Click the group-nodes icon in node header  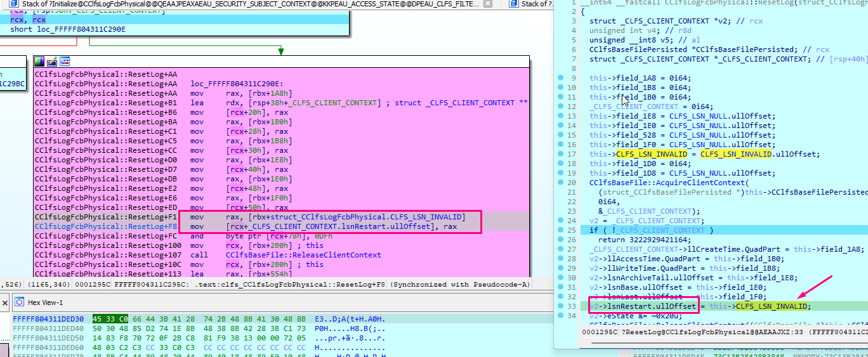[x=65, y=62]
